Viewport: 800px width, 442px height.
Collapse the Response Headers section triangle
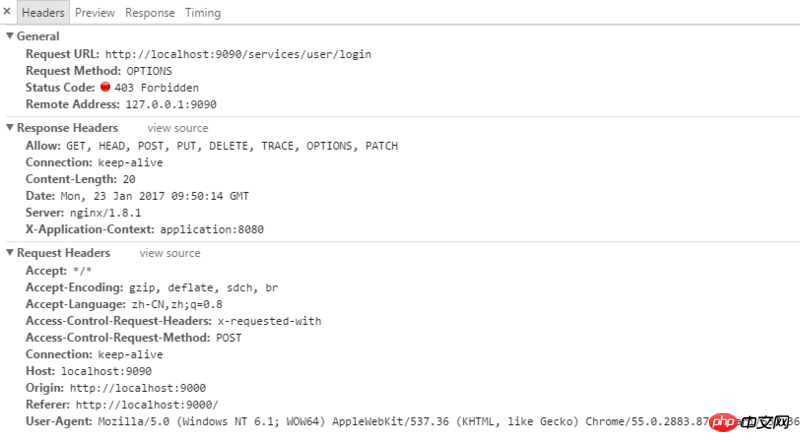pos(10,128)
